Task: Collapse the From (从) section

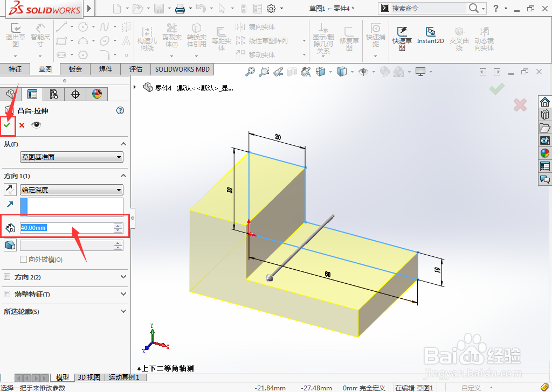Action: [123, 144]
